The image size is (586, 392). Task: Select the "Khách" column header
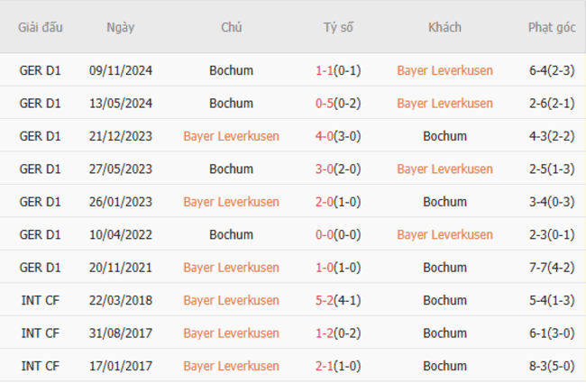click(x=444, y=27)
